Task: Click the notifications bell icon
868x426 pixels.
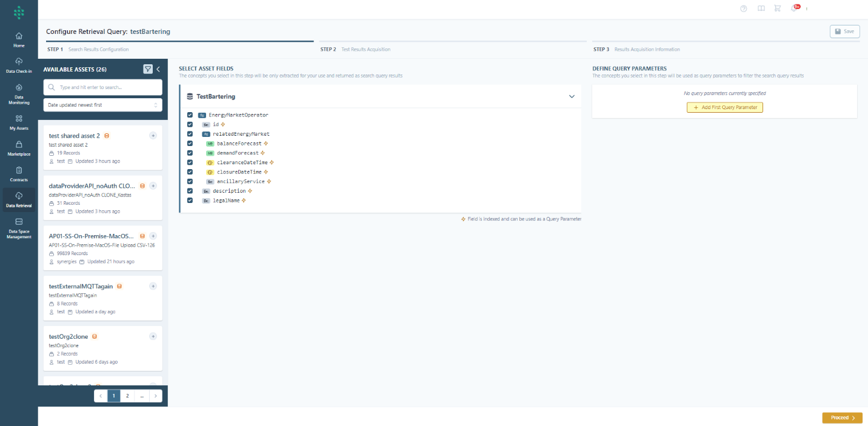Action: coord(794,8)
